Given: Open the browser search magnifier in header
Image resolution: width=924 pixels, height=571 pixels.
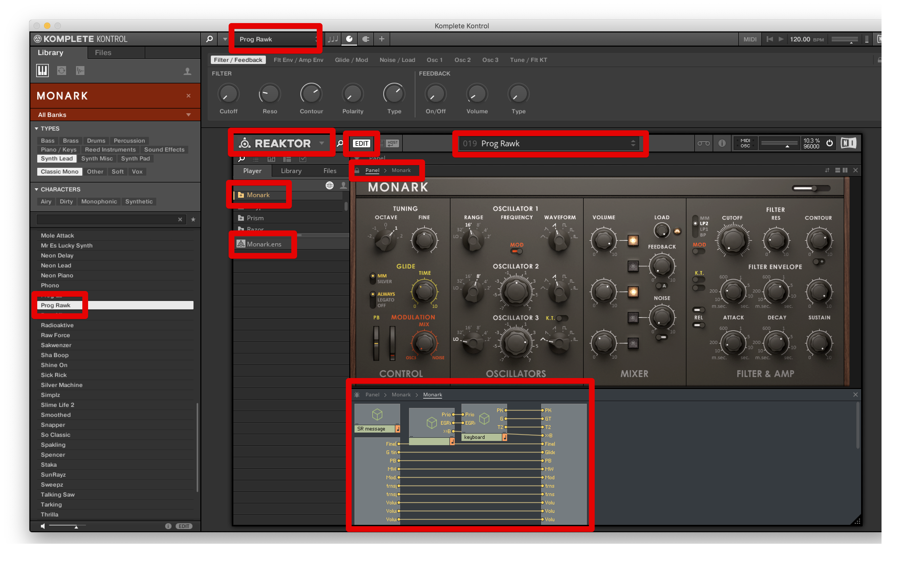Looking at the screenshot, I should pos(209,39).
